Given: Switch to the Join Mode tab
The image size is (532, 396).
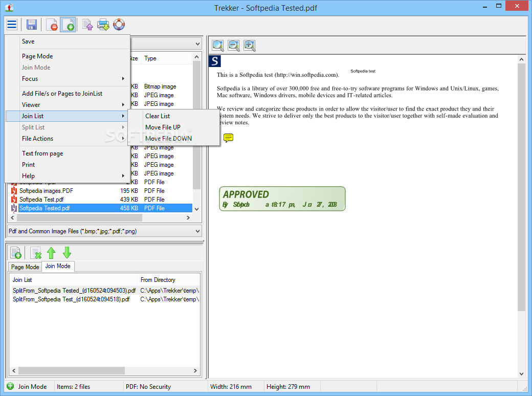Looking at the screenshot, I should tap(58, 266).
